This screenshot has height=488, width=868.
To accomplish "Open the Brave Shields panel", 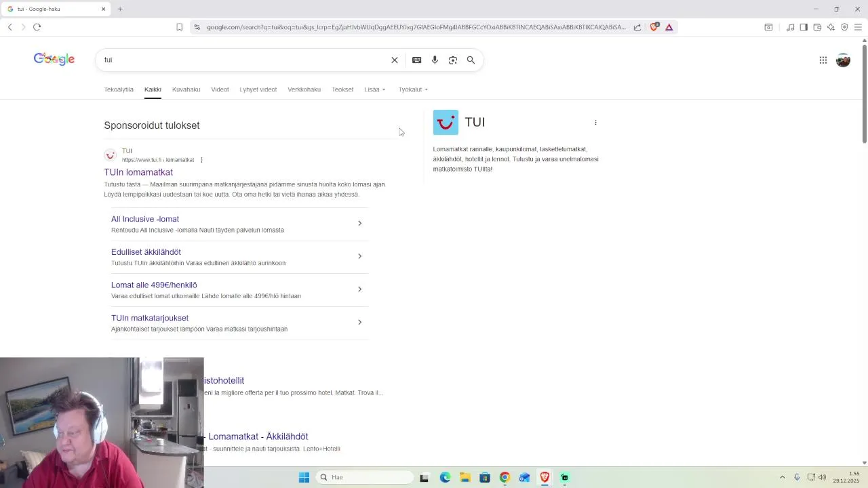I will (654, 27).
